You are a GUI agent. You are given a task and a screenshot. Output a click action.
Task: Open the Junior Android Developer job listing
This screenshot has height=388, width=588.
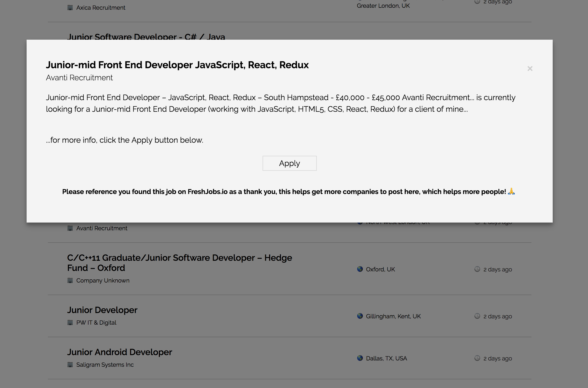[x=120, y=352]
